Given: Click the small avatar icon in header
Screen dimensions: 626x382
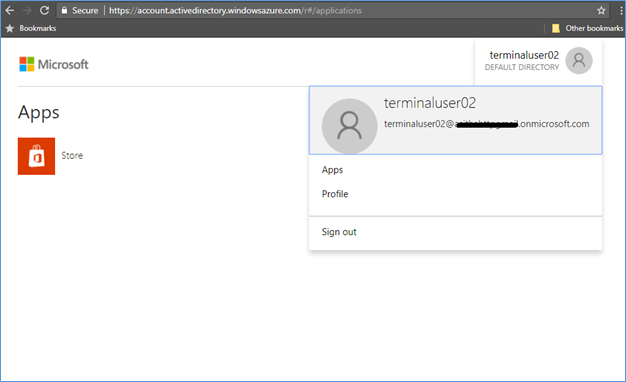Looking at the screenshot, I should coord(578,61).
